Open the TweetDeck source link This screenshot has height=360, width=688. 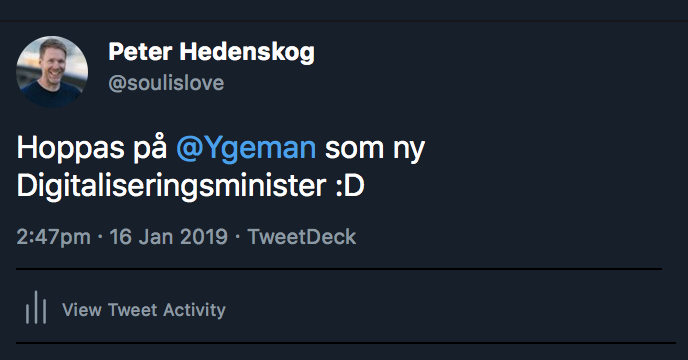[x=302, y=237]
